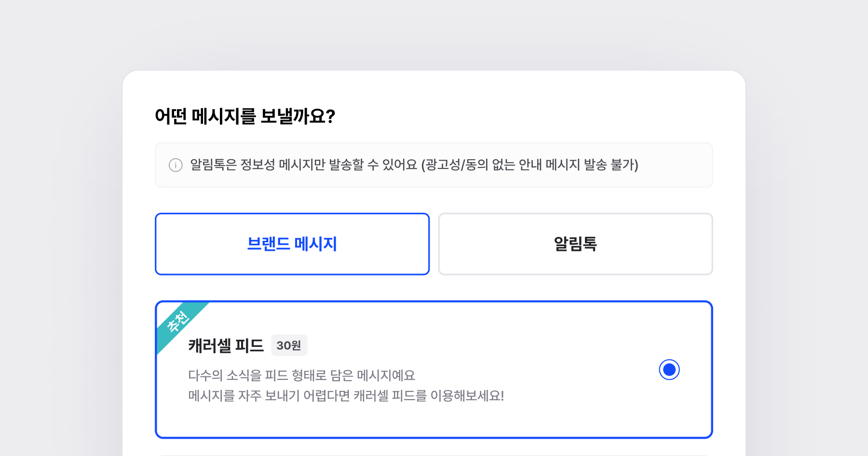Switch to the 브랜드 메시지 tab
The height and width of the screenshot is (456, 868).
tap(292, 244)
